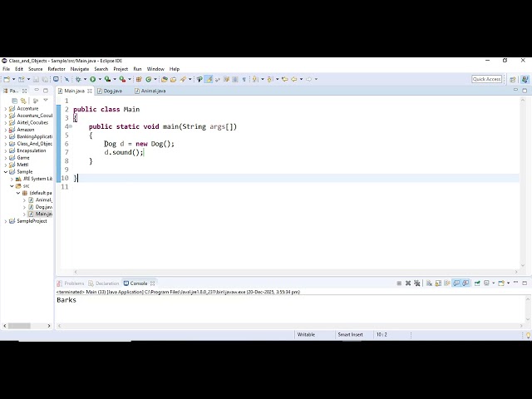
Task: Click the Save toolbar icon
Action: [x=36, y=80]
